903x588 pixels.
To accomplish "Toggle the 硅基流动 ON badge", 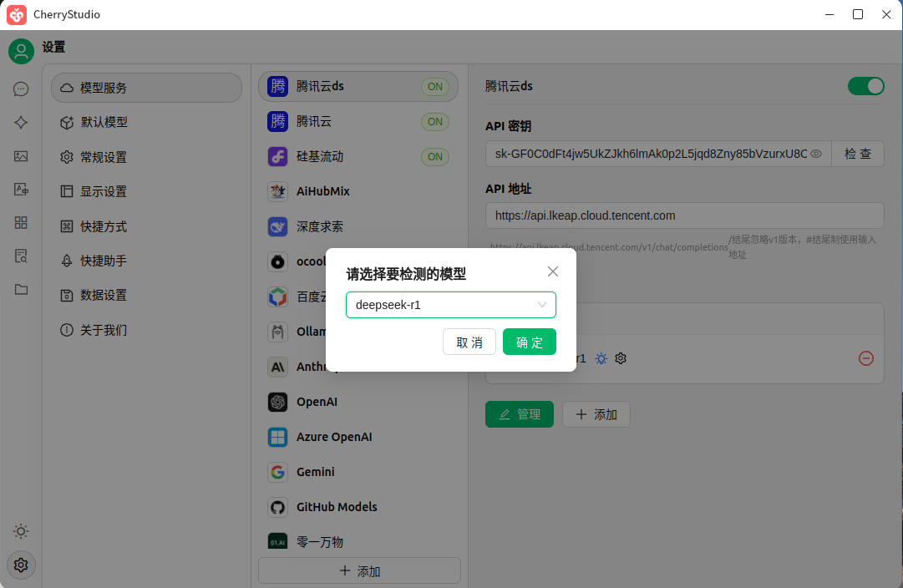I will point(434,156).
